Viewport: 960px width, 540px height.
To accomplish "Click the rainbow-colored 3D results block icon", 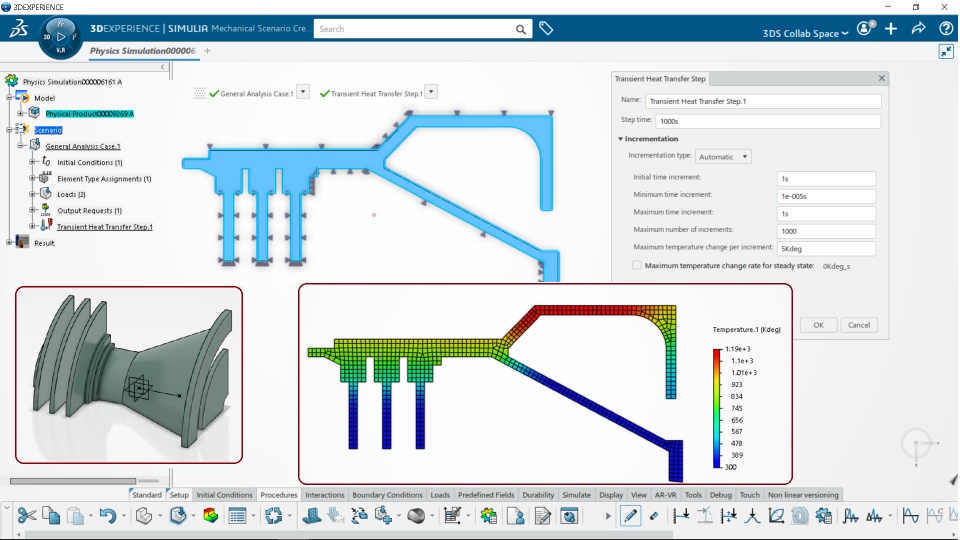I will [x=211, y=516].
